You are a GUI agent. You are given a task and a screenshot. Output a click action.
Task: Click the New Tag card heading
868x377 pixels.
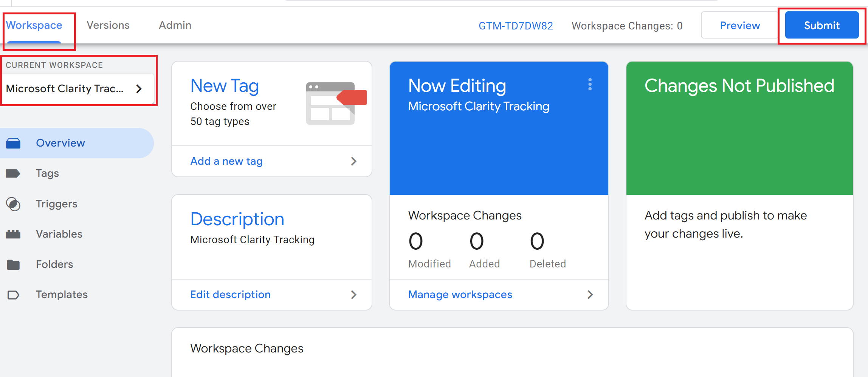pos(225,86)
